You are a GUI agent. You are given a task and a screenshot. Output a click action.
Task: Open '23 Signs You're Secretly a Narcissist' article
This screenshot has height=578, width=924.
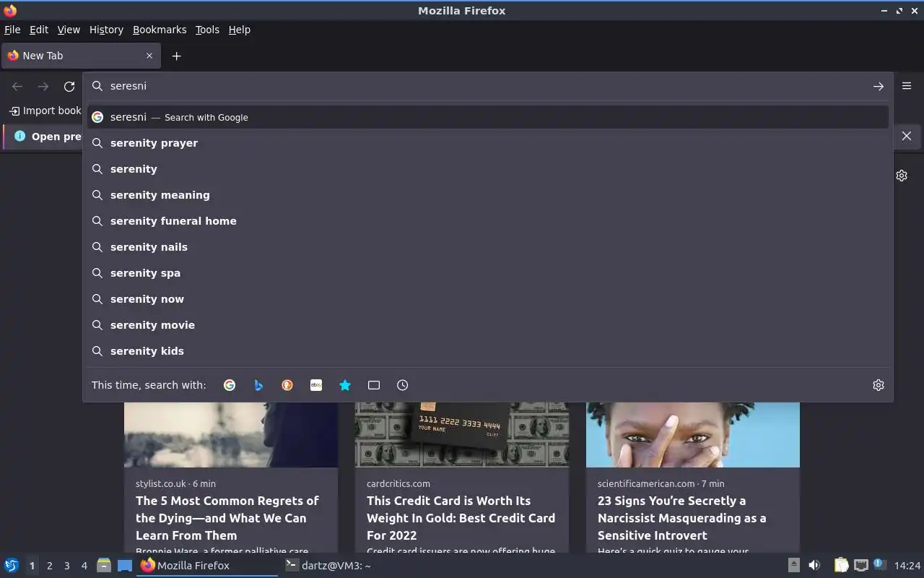(x=681, y=518)
